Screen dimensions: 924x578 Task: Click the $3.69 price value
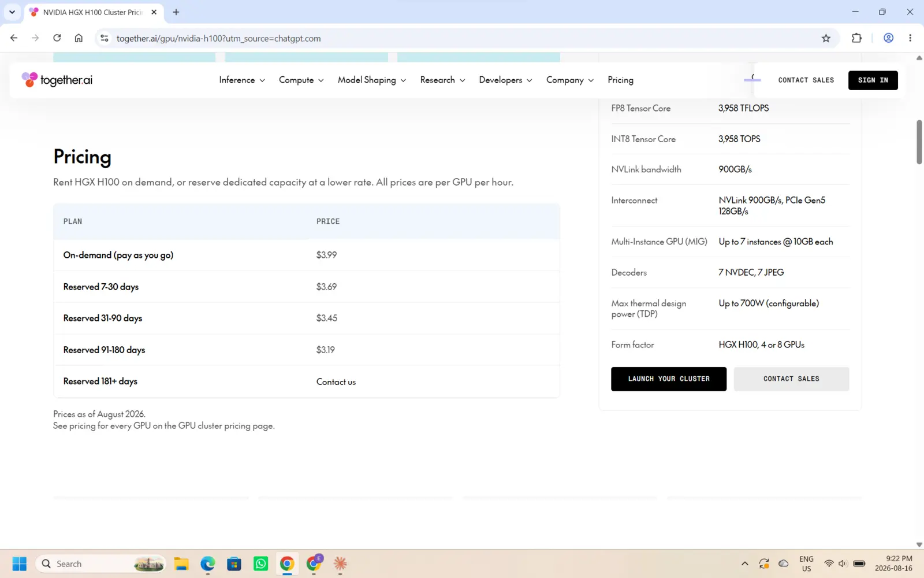326,287
